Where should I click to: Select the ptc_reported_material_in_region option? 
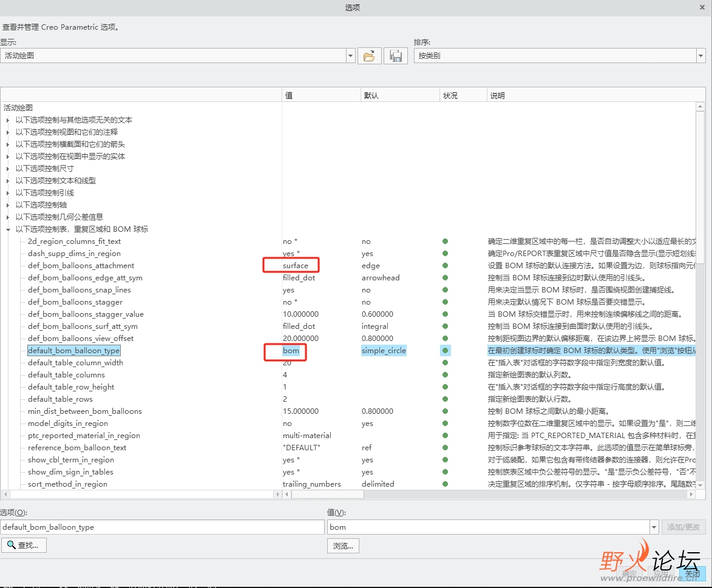(84, 436)
